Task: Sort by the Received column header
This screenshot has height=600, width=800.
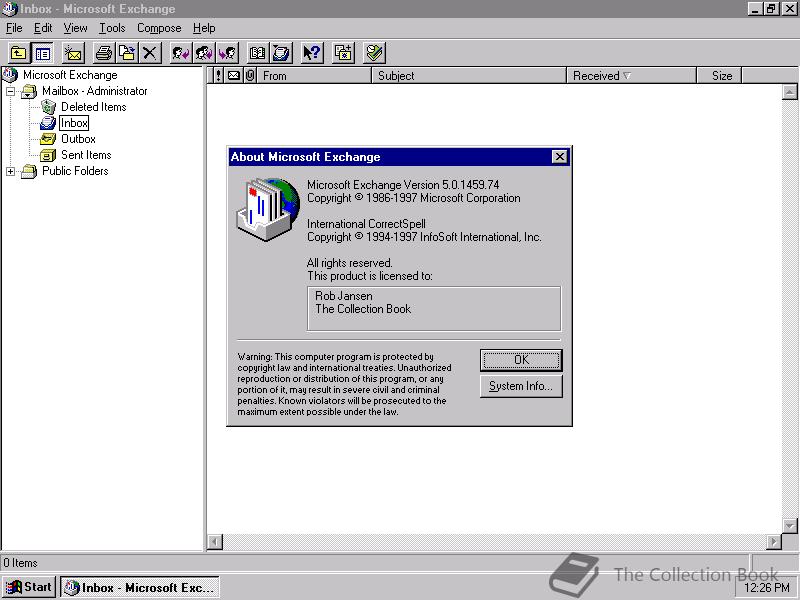Action: [x=632, y=76]
